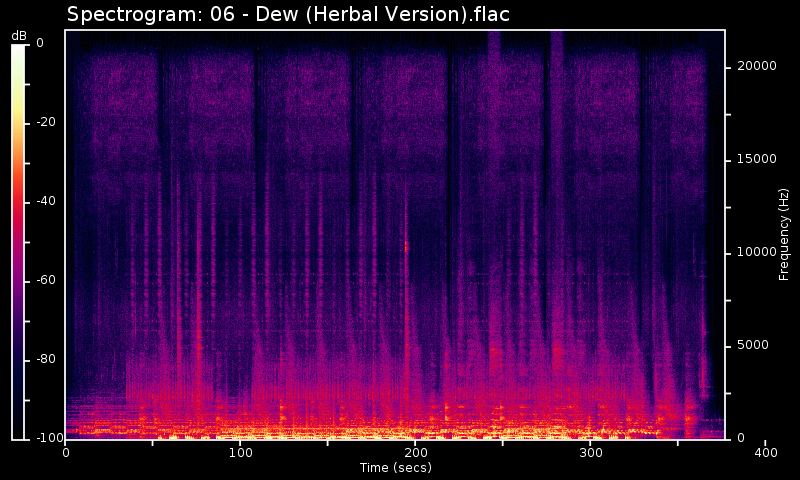Click the bright spot near 10000 Hz at 195 seconds
Screen dimensions: 800x480
coord(407,244)
